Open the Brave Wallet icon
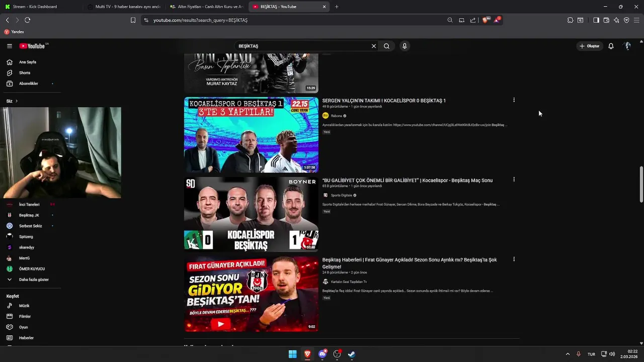644x362 pixels. click(606, 20)
